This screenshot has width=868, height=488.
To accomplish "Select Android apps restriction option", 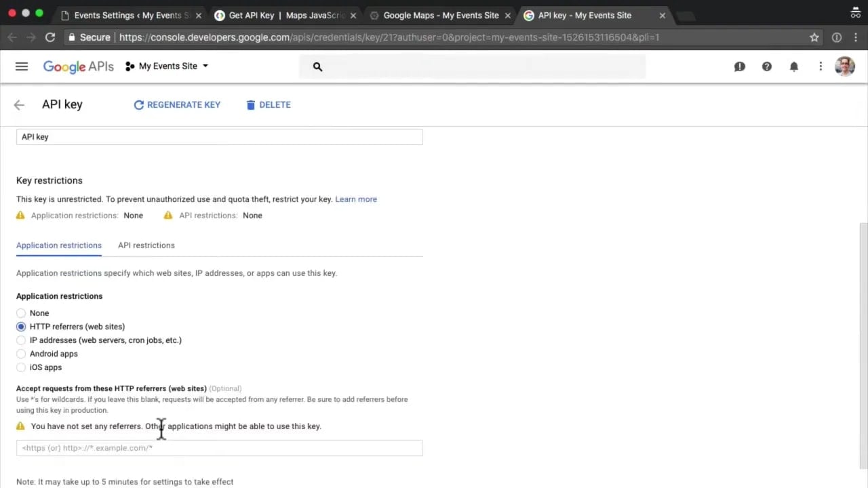I will 21,354.
